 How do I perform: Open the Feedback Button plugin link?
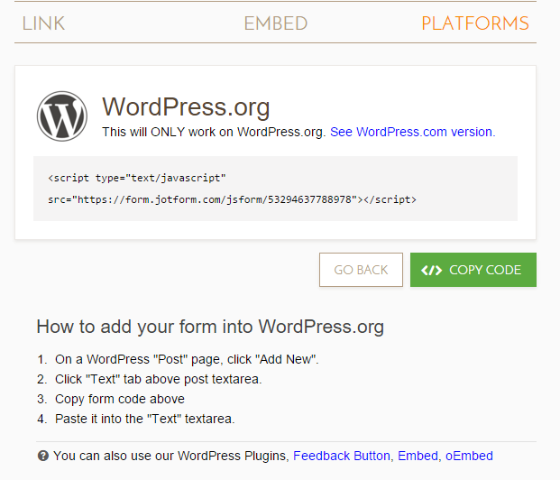tap(341, 456)
